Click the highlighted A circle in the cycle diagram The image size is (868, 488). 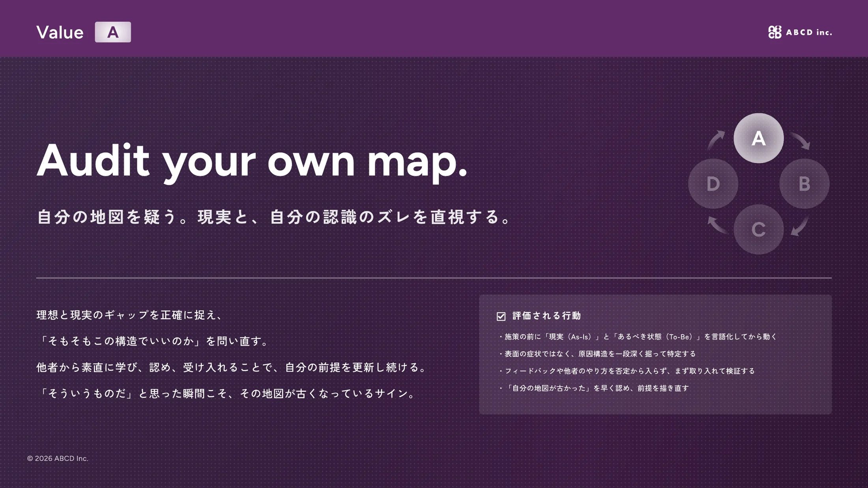(758, 138)
